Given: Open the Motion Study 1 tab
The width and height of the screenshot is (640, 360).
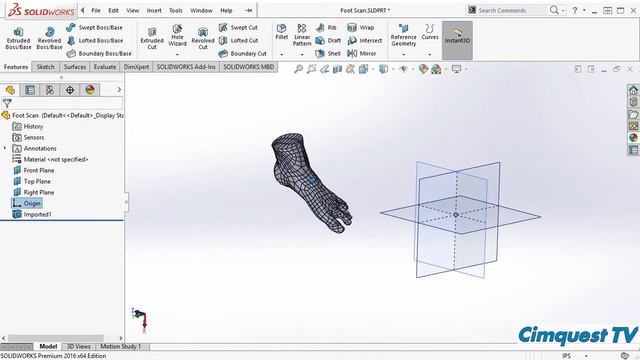Looking at the screenshot, I should [121, 347].
